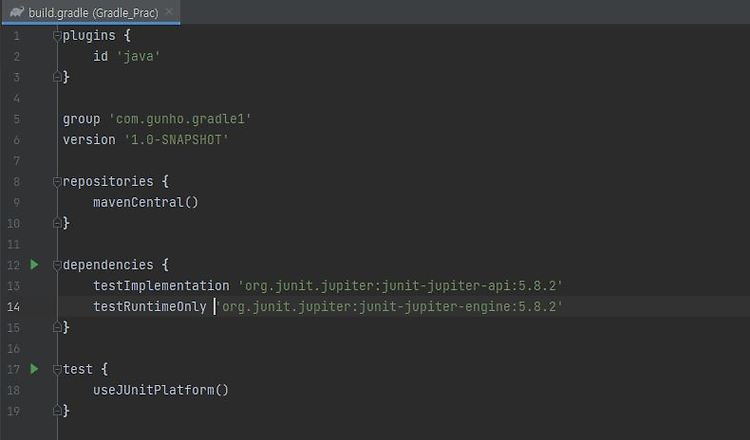
Task: Click the dependencies keyword on line 12
Action: (108, 264)
